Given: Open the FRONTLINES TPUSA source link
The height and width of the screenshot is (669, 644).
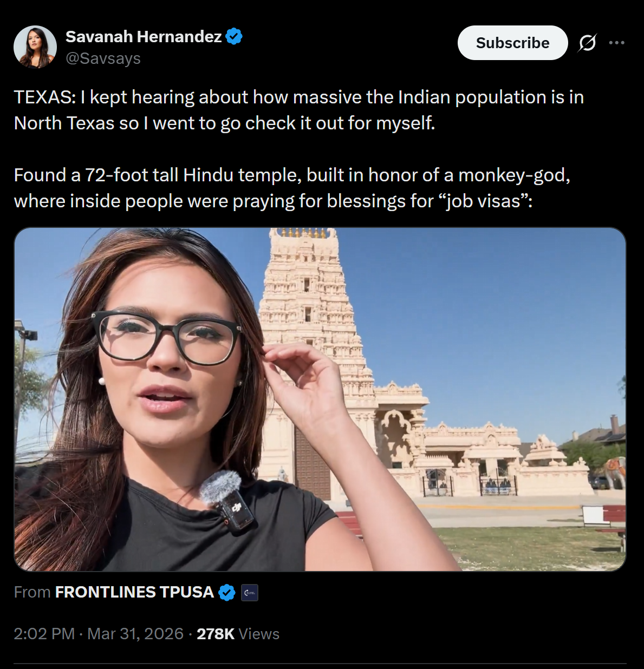Looking at the screenshot, I should coord(134,592).
